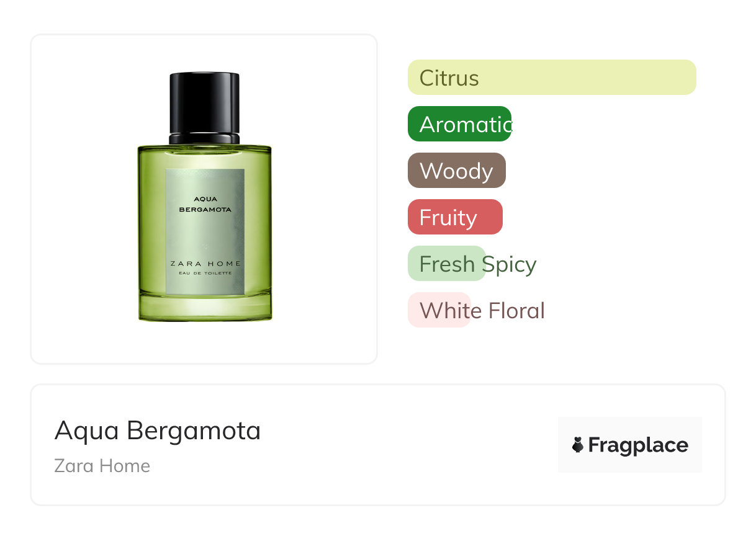
Task: Select the light green Fresh Spicy bar
Action: 446,264
